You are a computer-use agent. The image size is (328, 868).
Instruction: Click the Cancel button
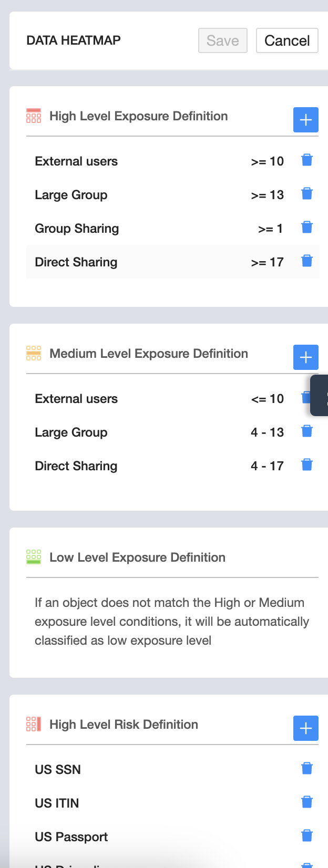[x=287, y=40]
